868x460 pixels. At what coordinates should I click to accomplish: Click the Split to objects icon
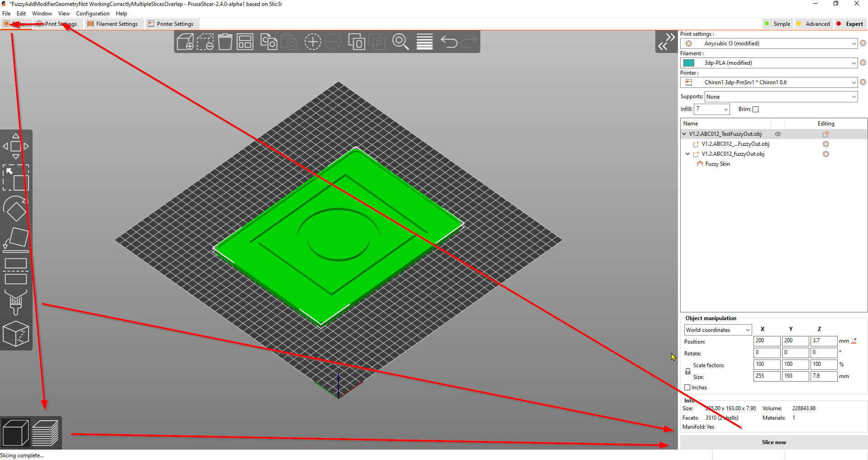point(357,42)
